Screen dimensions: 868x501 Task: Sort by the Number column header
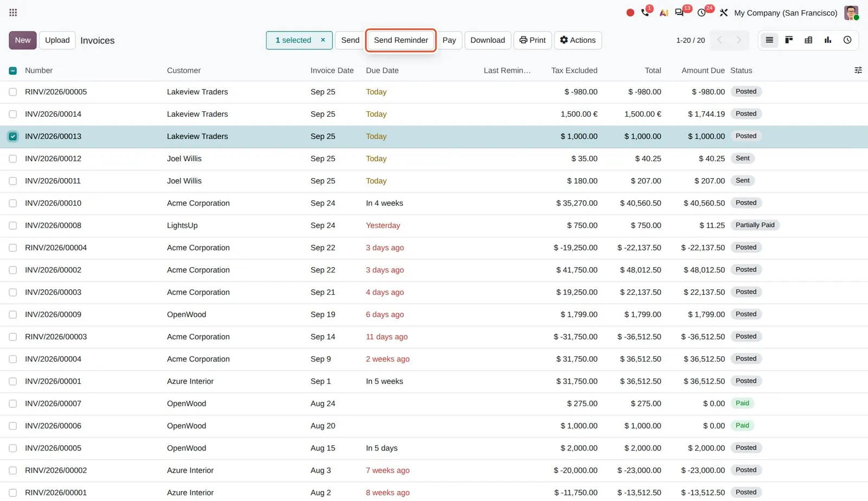pyautogui.click(x=39, y=71)
